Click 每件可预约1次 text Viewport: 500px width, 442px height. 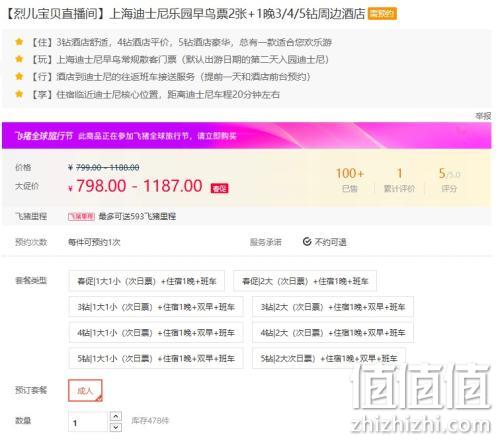pos(94,242)
